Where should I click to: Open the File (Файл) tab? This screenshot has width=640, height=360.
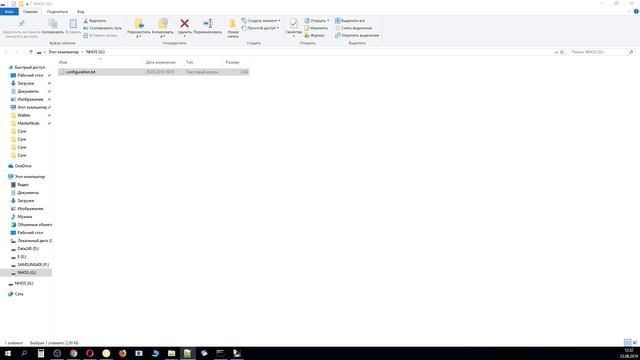pyautogui.click(x=9, y=12)
